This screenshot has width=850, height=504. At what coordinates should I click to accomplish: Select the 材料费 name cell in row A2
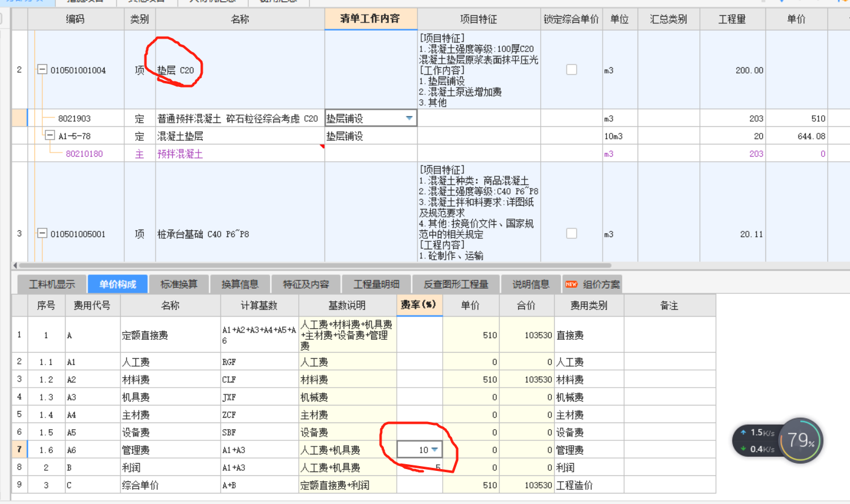coord(170,380)
